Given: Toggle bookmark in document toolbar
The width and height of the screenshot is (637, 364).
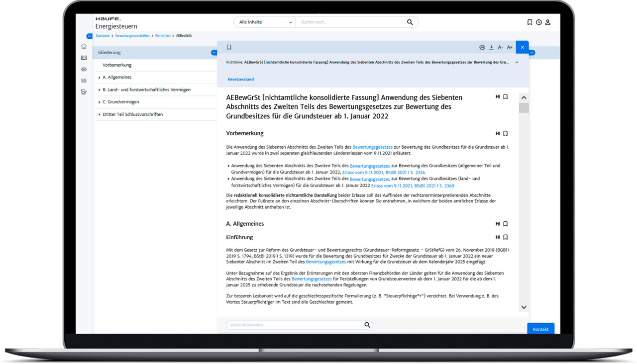Looking at the screenshot, I should (x=229, y=47).
